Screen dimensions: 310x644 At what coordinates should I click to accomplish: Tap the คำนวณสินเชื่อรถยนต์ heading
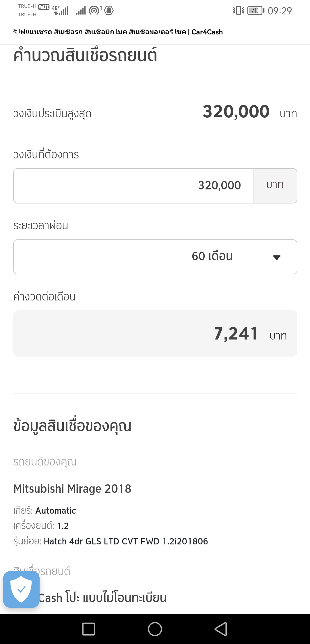pos(85,55)
